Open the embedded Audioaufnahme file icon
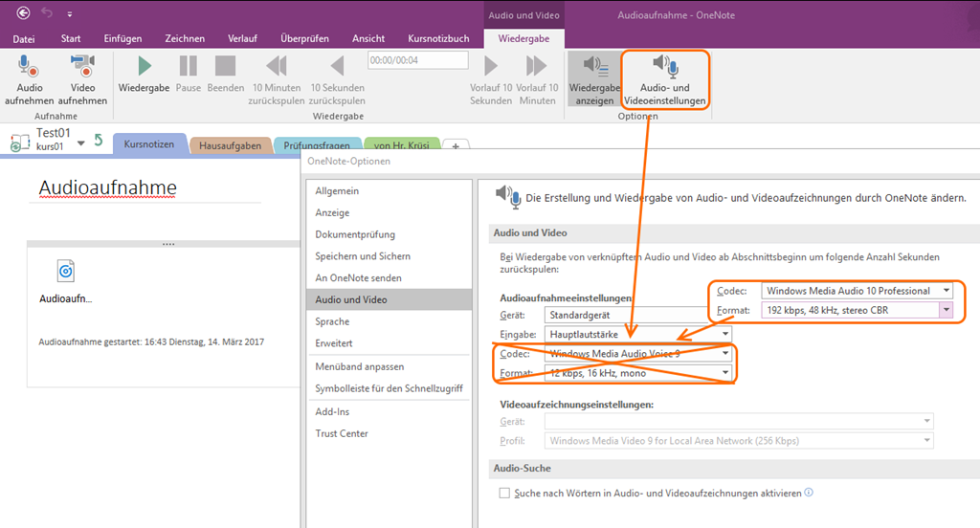The width and height of the screenshot is (980, 528). [65, 272]
